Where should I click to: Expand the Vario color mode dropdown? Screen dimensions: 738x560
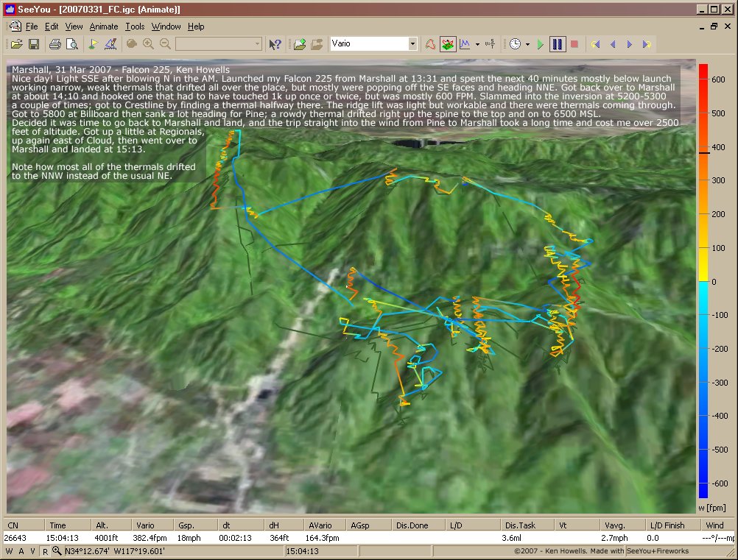coord(412,44)
